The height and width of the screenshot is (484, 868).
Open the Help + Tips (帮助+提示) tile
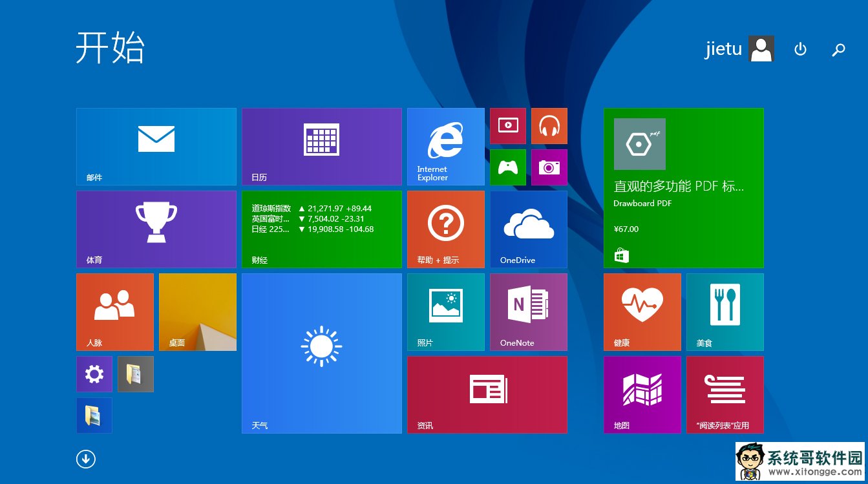pos(445,229)
